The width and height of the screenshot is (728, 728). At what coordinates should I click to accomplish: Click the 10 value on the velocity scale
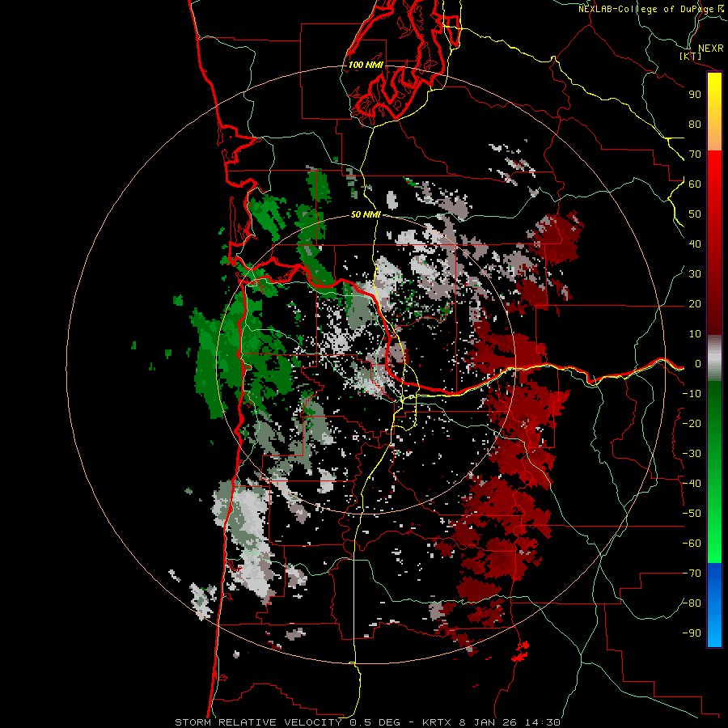click(695, 334)
